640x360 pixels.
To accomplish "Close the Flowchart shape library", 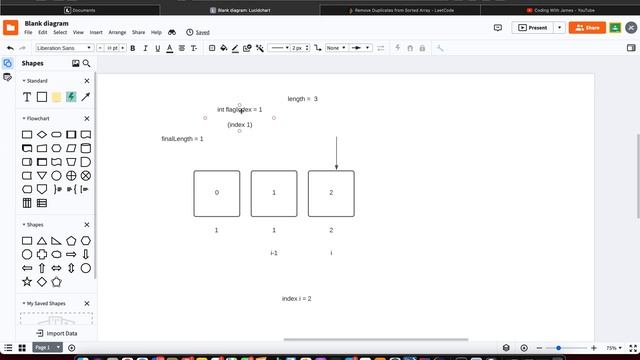I will click(x=87, y=118).
